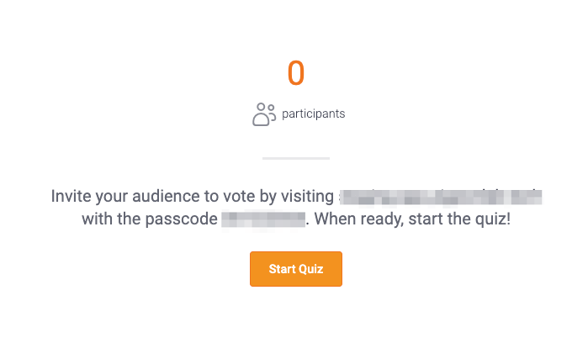Select the blurred passcode value

[x=263, y=220]
